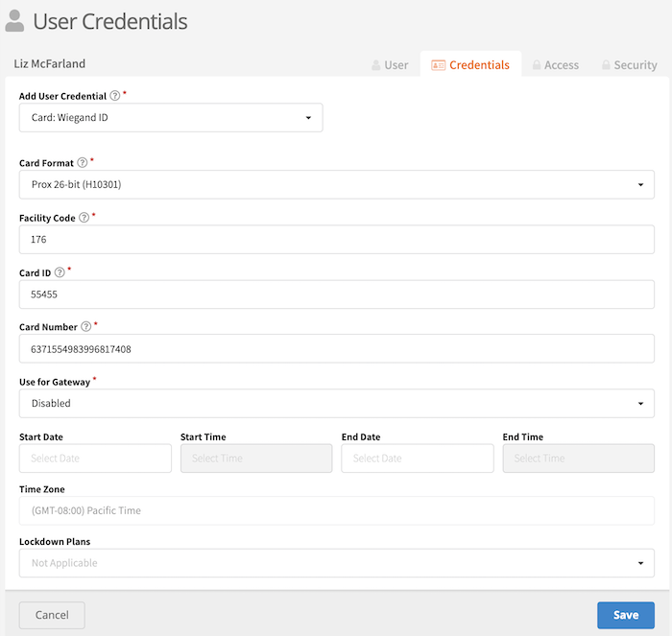The width and height of the screenshot is (672, 636).
Task: Select the Start Date field
Action: click(95, 459)
